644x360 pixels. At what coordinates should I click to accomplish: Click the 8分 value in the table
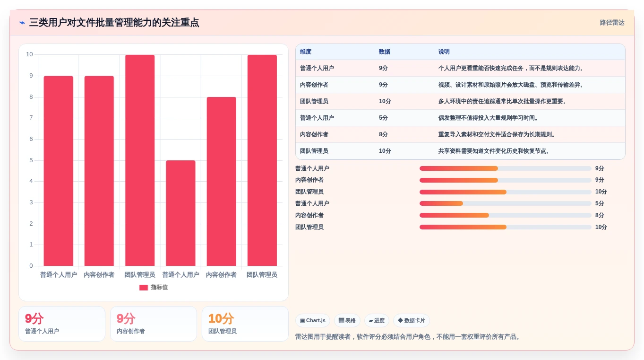tap(383, 134)
